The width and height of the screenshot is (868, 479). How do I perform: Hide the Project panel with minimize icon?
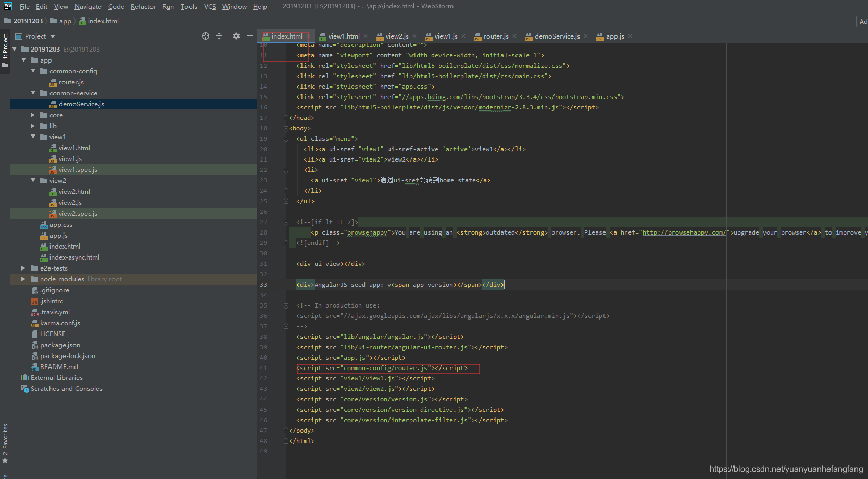[250, 36]
